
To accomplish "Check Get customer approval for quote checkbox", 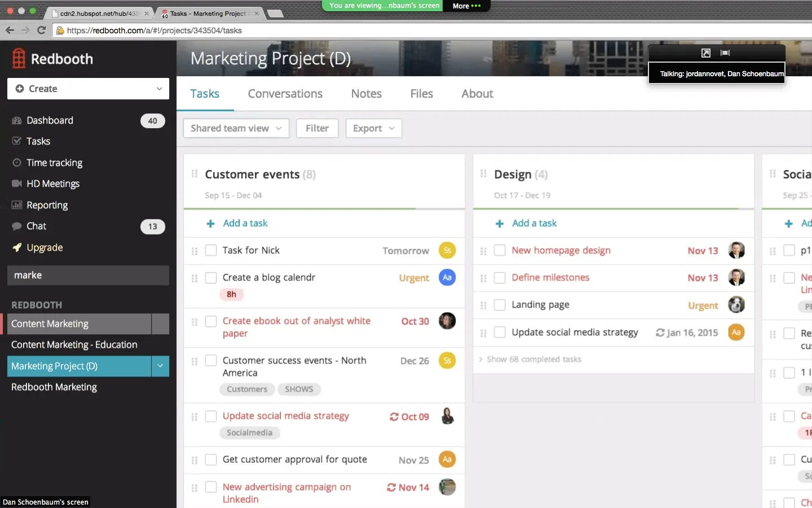I will click(211, 459).
